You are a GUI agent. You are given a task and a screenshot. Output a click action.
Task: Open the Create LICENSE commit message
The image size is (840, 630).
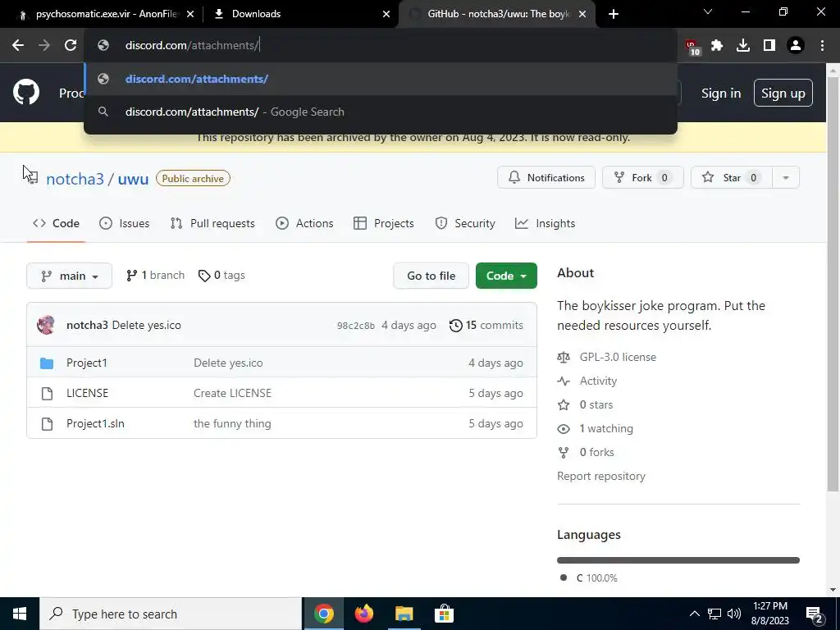pos(232,393)
